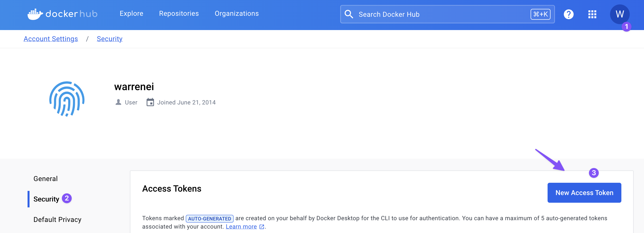This screenshot has width=644, height=233.
Task: Click the fingerprint profile avatar
Action: (67, 99)
